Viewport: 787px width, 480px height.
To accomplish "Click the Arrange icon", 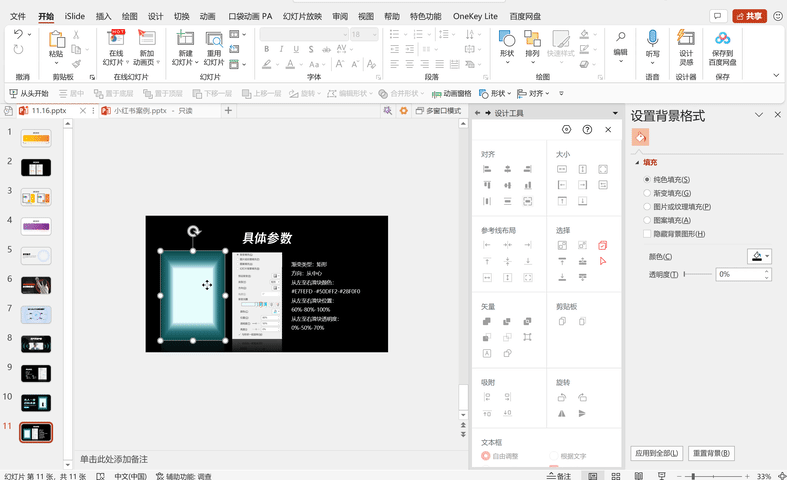I will (532, 38).
